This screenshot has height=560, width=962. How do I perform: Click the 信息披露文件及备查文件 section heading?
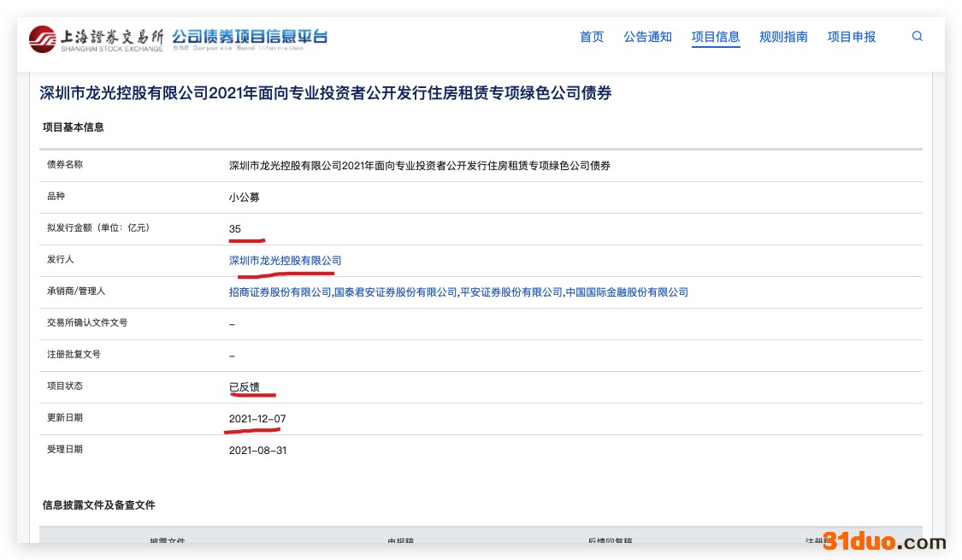pos(99,505)
